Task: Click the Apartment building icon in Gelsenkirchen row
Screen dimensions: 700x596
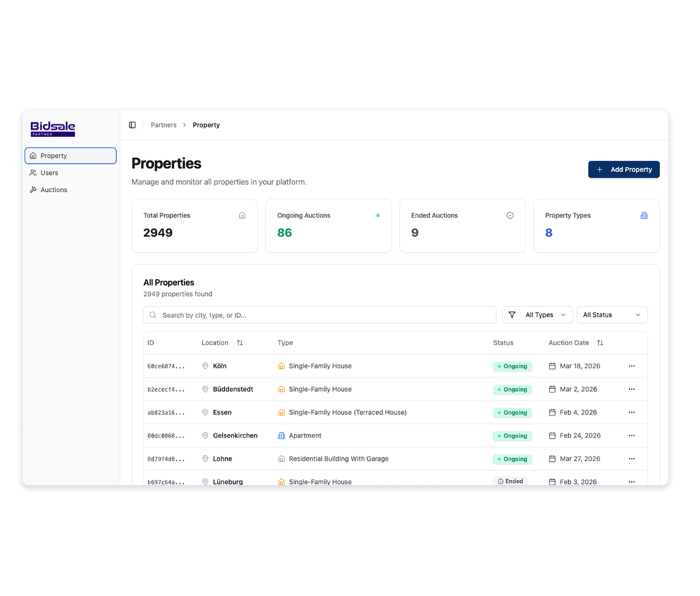Action: pyautogui.click(x=282, y=436)
